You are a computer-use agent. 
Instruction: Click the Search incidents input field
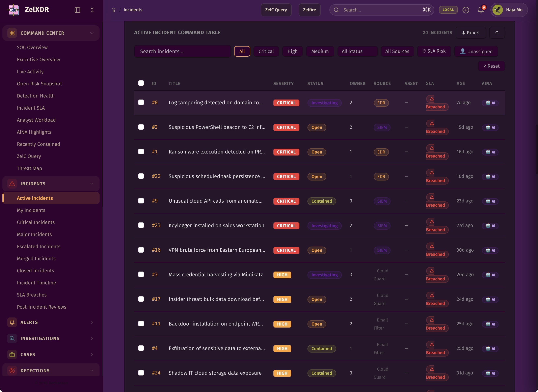[x=182, y=51]
